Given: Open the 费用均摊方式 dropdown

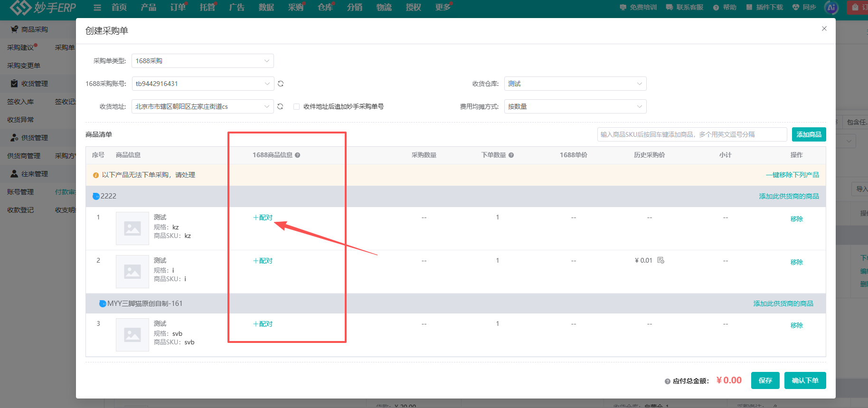Looking at the screenshot, I should click(575, 106).
